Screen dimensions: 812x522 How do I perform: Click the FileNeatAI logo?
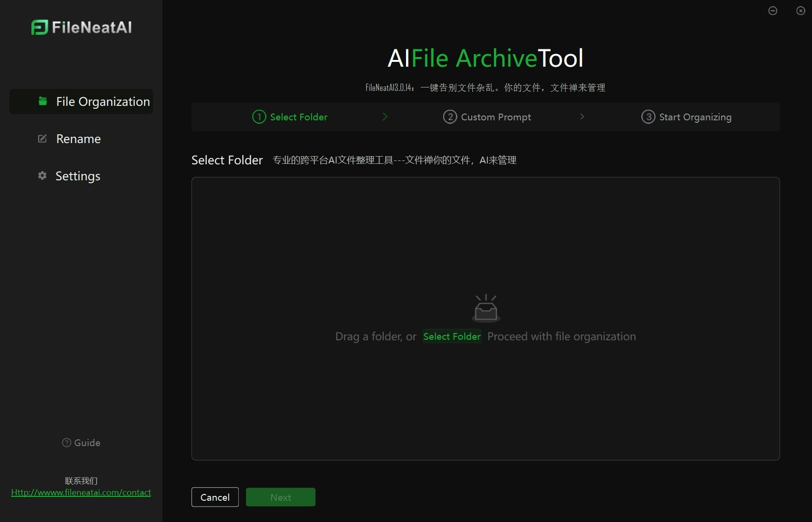point(81,28)
